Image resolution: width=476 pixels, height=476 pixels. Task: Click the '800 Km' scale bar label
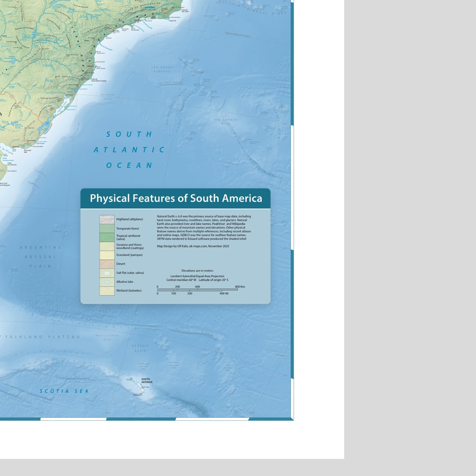(240, 286)
